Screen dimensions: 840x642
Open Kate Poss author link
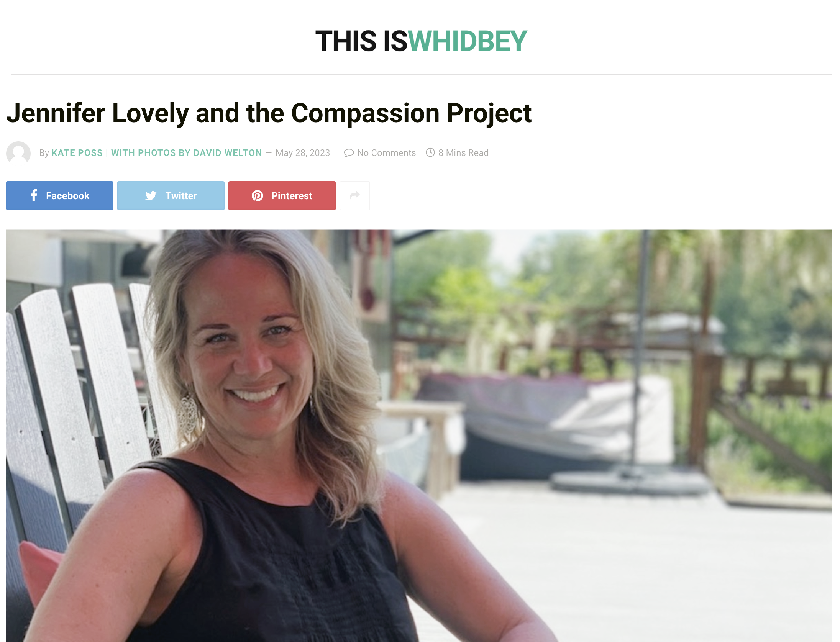[x=77, y=153]
